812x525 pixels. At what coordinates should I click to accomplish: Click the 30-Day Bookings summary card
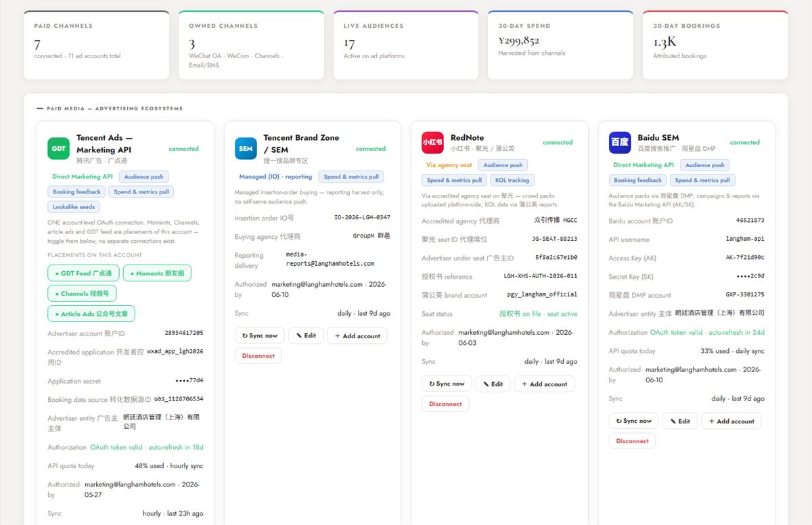pos(715,45)
